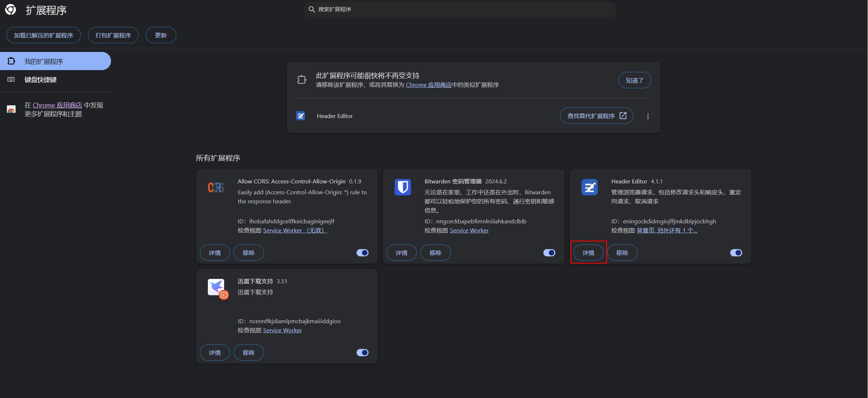Click 迅雷 ID ncennffkjdiamlpmcbajkmaiiiddgioo

coord(295,321)
